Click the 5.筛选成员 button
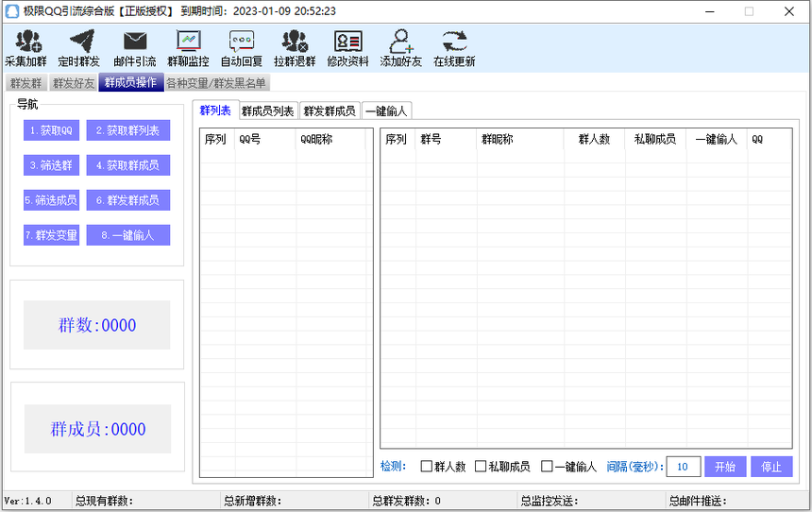 [x=51, y=200]
